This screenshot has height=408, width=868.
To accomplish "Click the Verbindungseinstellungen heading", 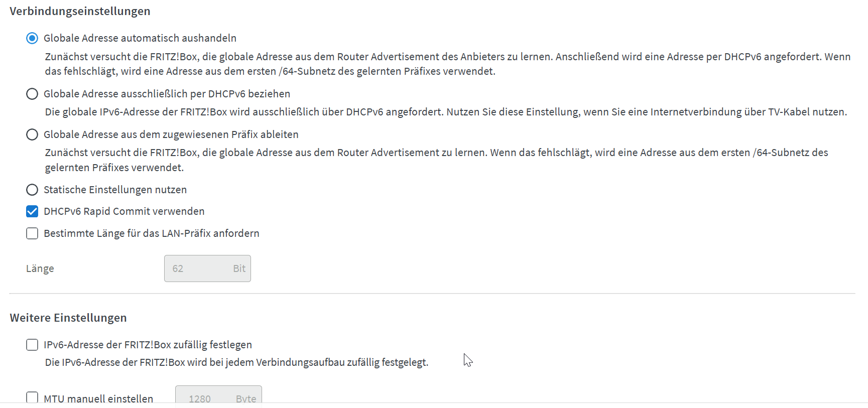I will (x=80, y=11).
